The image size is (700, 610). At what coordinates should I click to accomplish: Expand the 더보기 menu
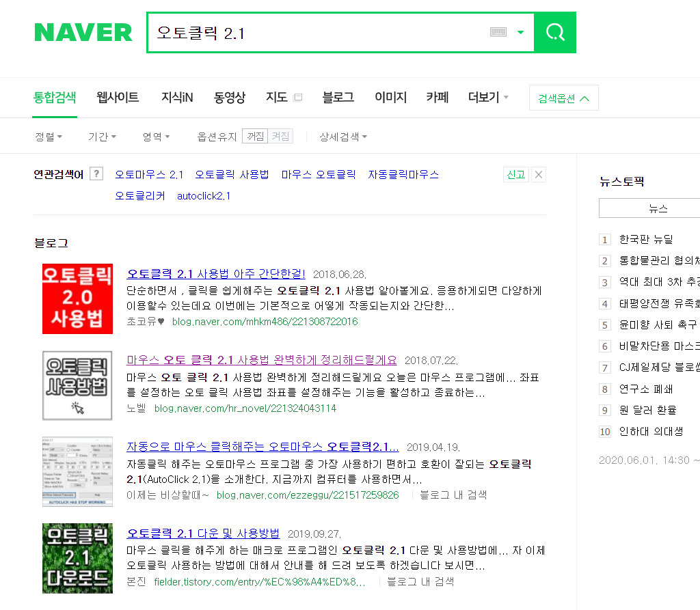tap(488, 97)
